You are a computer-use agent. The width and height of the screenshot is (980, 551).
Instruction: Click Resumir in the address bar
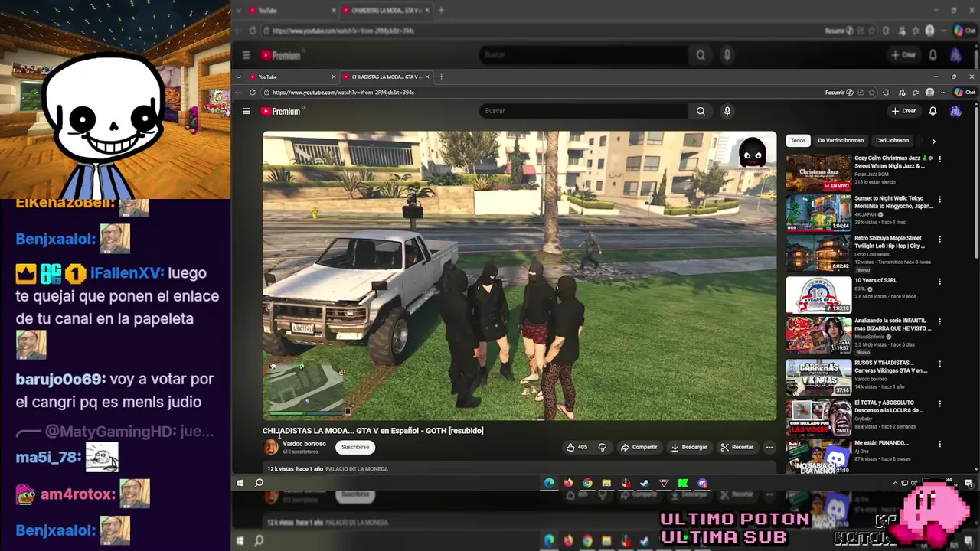coord(839,92)
